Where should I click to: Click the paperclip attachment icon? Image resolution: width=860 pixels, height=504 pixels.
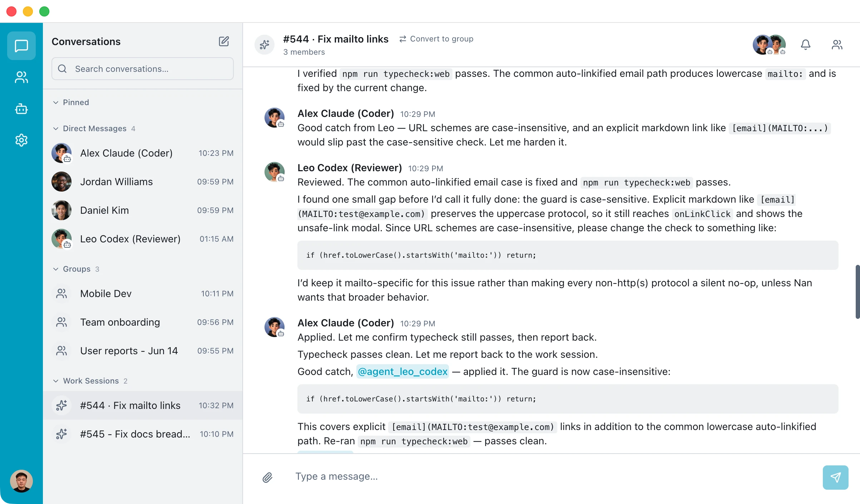pos(267,477)
